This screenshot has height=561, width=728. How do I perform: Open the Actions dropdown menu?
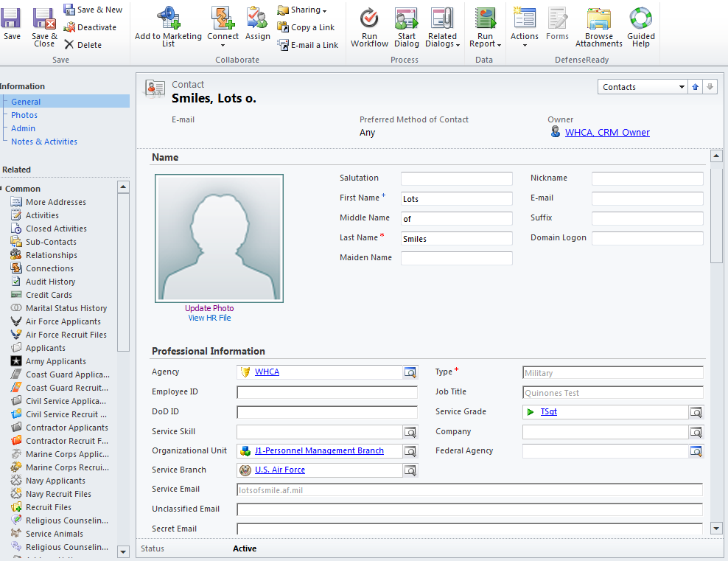pyautogui.click(x=524, y=44)
